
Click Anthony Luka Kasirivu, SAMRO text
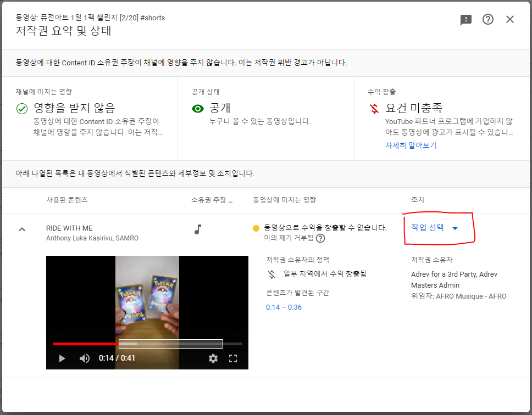click(x=92, y=238)
